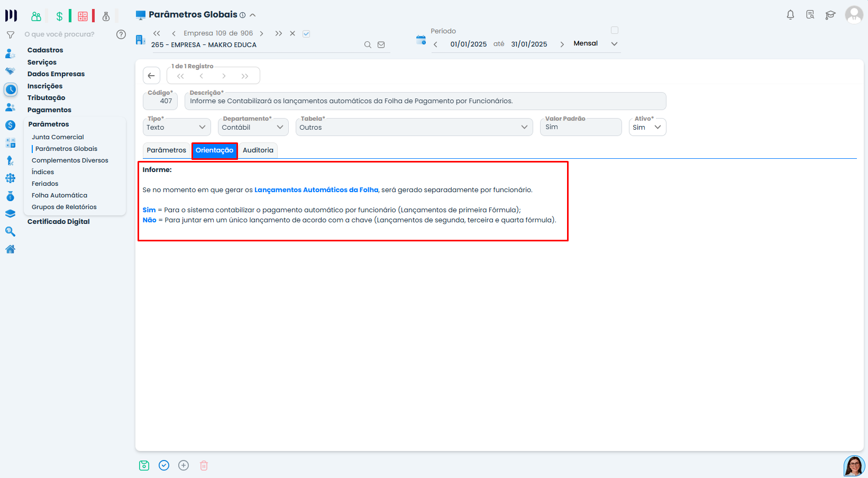This screenshot has width=868, height=478.
Task: Open the green dollar sign module
Action: (x=59, y=16)
